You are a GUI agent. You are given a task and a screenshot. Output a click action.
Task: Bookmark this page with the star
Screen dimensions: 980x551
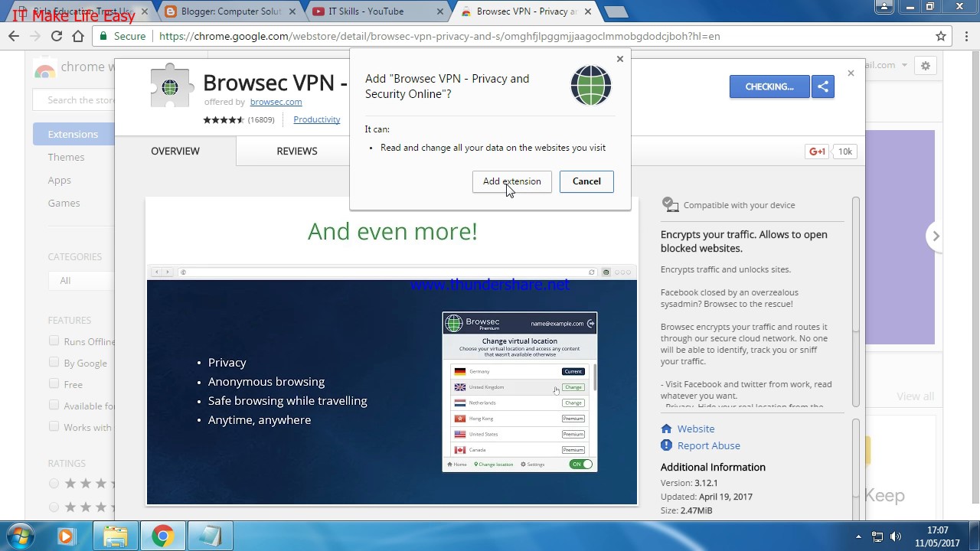click(x=941, y=36)
